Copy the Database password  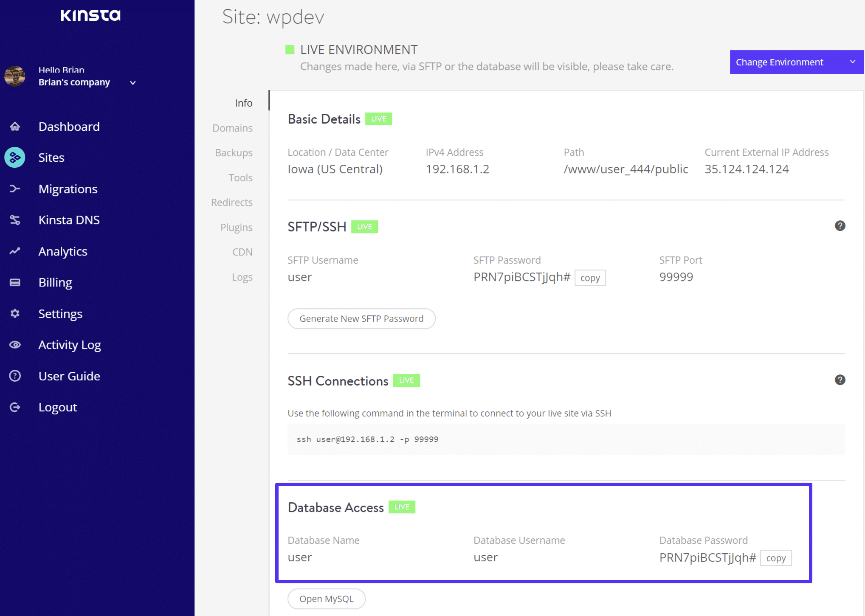coord(776,558)
